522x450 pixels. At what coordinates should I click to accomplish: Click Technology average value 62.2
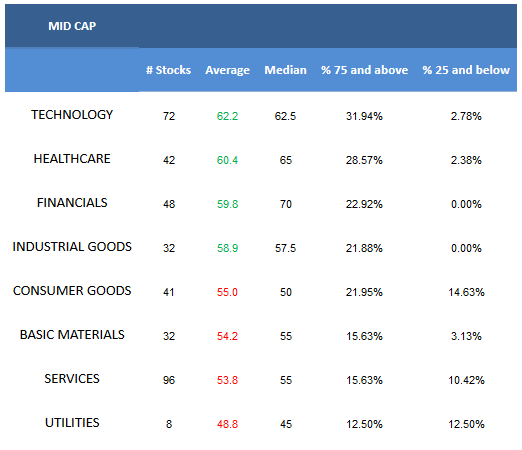click(227, 116)
